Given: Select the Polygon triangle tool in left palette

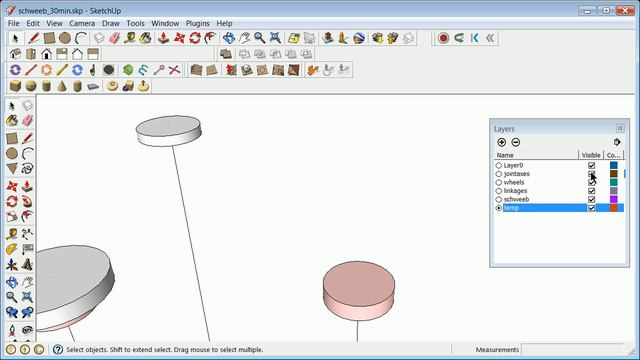Looking at the screenshot, I should 12,168.
